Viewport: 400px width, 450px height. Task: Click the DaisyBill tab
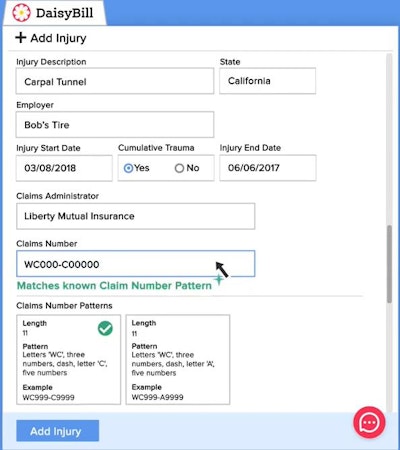(x=54, y=13)
